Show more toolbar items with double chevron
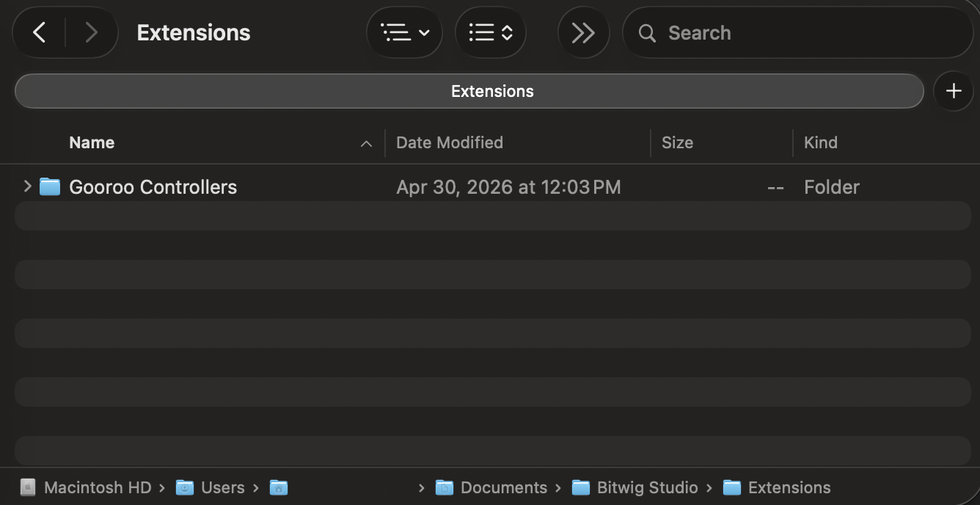 (x=583, y=32)
